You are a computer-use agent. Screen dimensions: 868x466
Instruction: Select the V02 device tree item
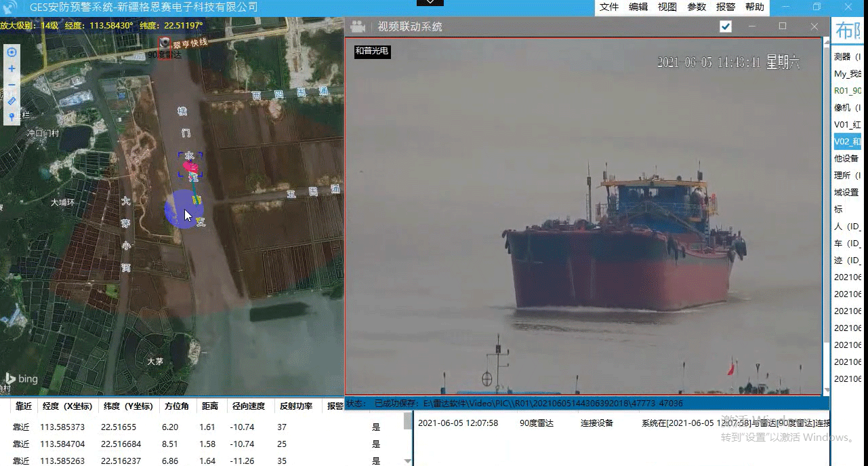(848, 142)
